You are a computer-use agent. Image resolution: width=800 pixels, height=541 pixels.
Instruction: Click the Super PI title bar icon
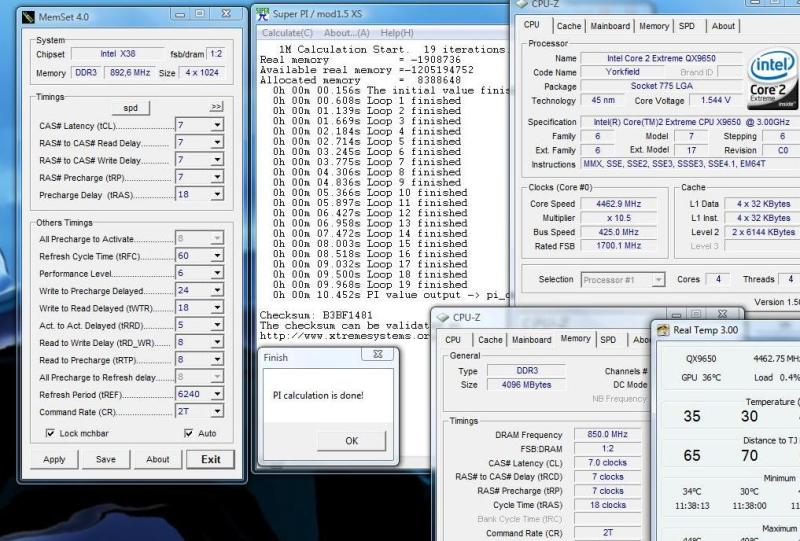[263, 15]
